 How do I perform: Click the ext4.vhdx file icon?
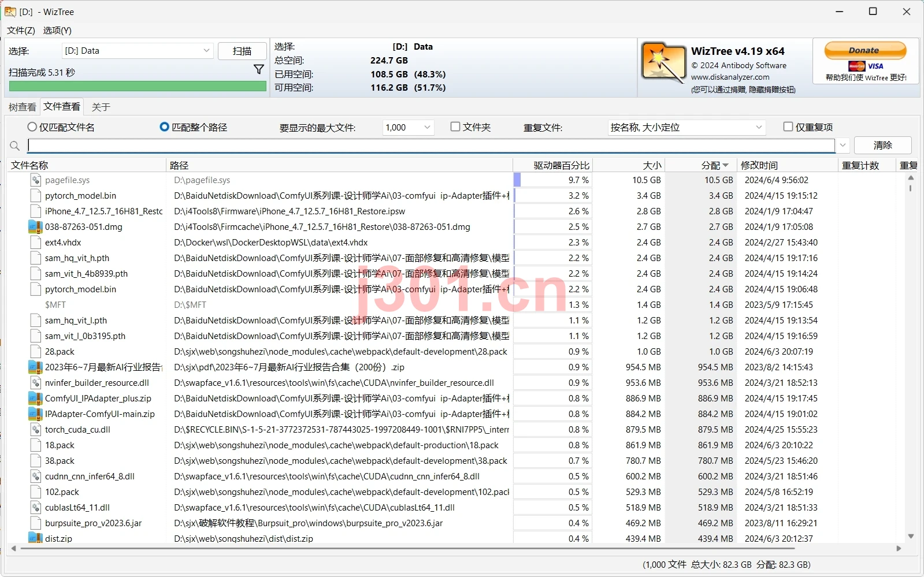point(35,243)
